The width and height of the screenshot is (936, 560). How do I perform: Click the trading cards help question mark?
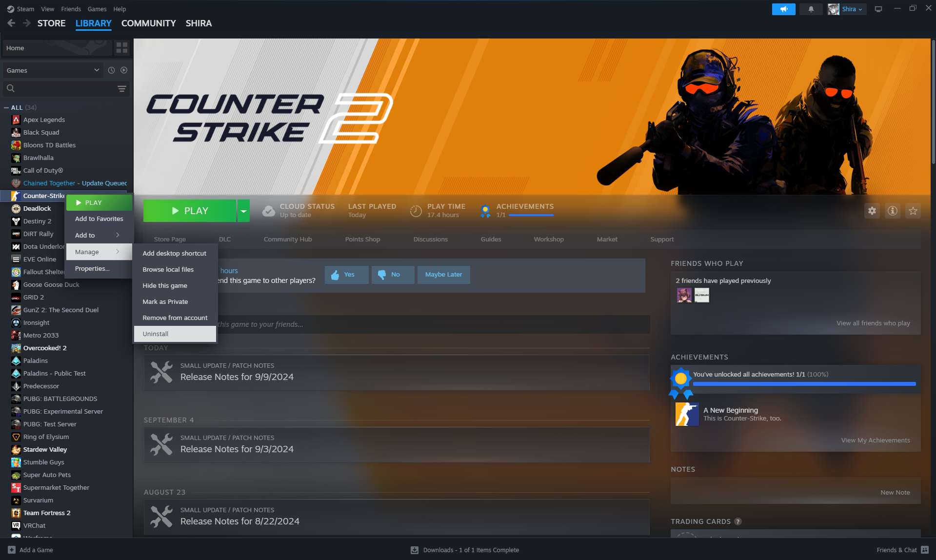point(738,521)
